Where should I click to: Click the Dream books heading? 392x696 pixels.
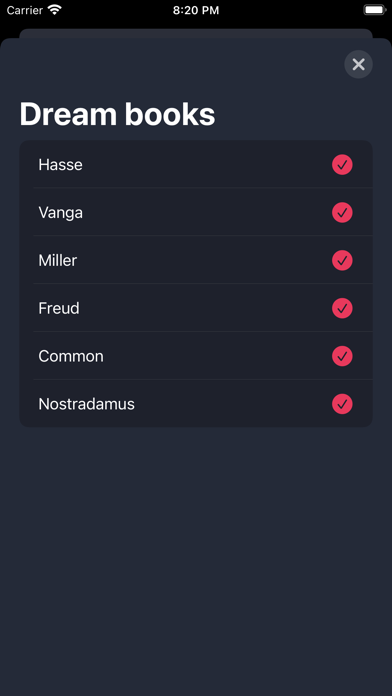point(117,114)
